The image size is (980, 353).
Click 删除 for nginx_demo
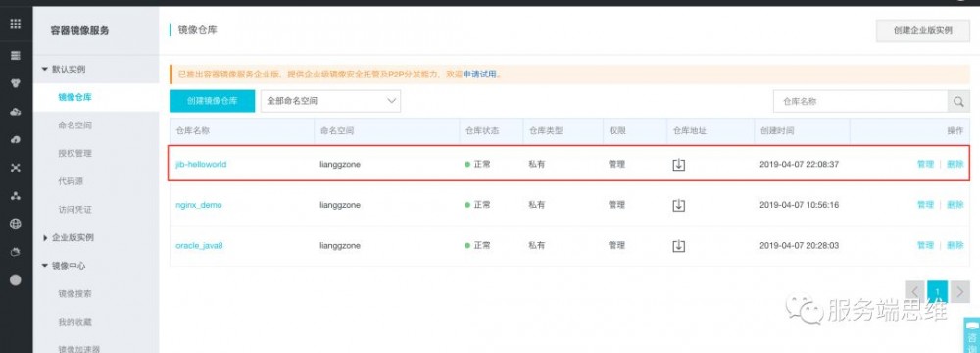(955, 205)
